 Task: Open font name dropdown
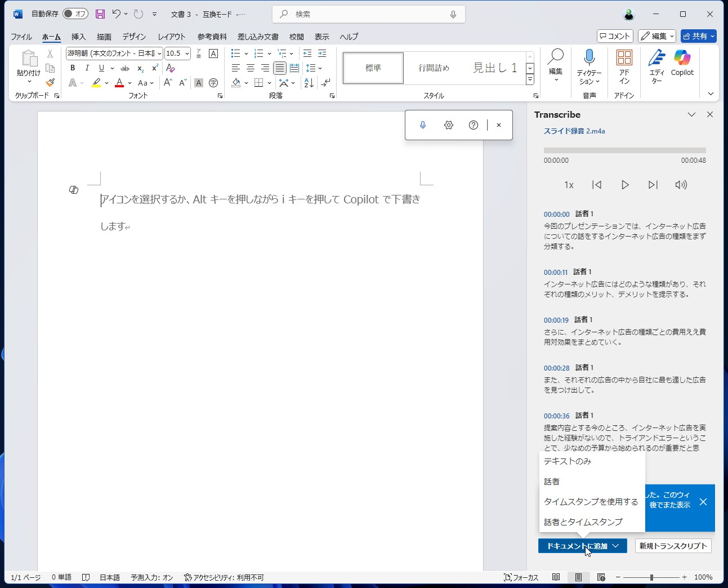coord(159,54)
